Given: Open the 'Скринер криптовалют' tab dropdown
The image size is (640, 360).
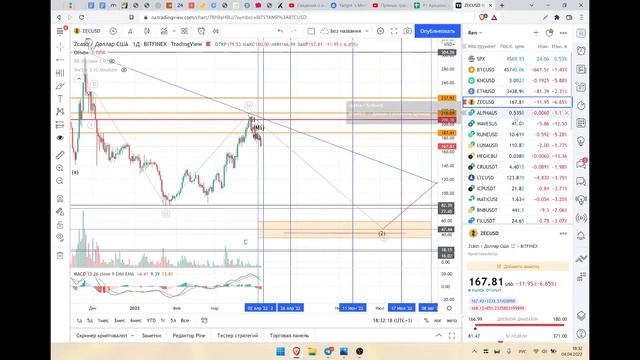Looking at the screenshot, I should (x=105, y=336).
